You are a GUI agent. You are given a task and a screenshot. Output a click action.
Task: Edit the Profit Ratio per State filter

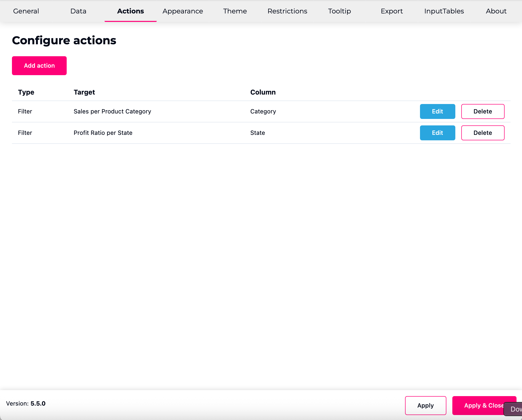(x=437, y=133)
